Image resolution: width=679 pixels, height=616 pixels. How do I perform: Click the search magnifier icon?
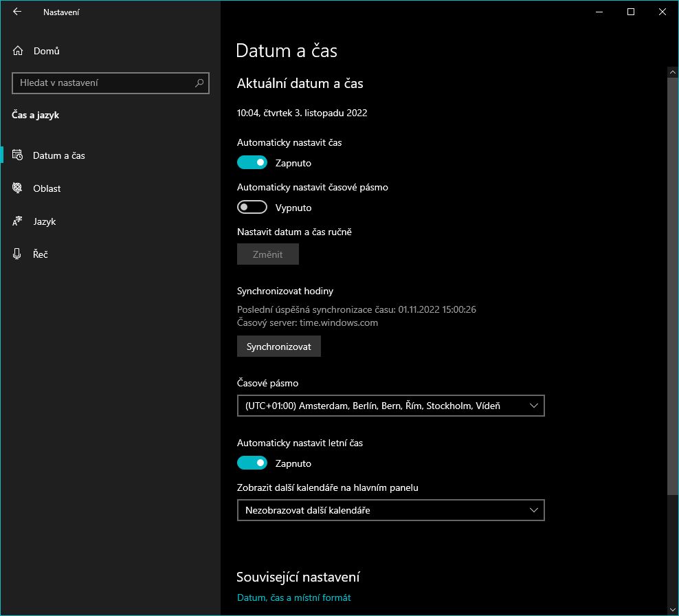coord(199,83)
